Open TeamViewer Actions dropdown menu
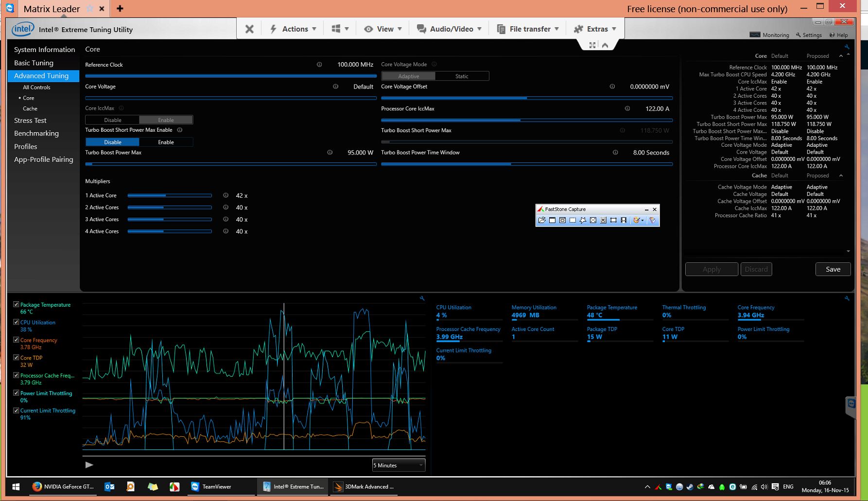The image size is (868, 501). click(x=293, y=29)
